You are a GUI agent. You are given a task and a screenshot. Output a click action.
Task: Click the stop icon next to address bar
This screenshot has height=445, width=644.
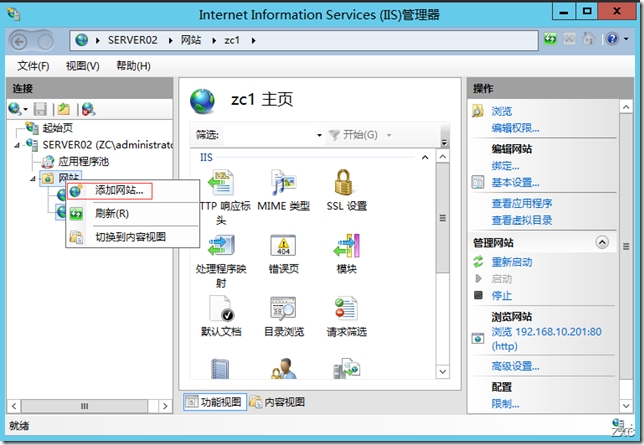569,39
